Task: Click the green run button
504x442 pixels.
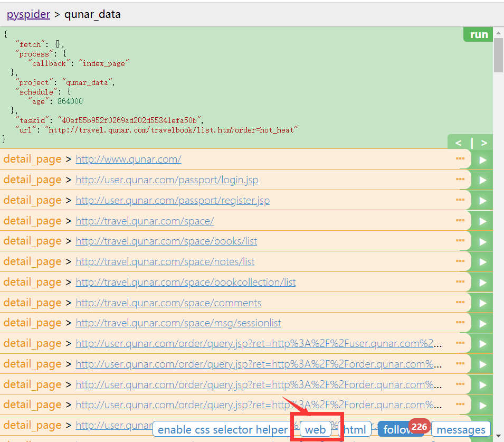Action: pos(478,34)
